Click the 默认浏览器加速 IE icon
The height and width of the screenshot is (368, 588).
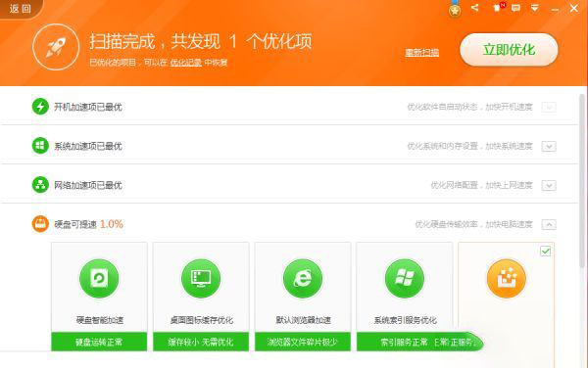point(303,279)
